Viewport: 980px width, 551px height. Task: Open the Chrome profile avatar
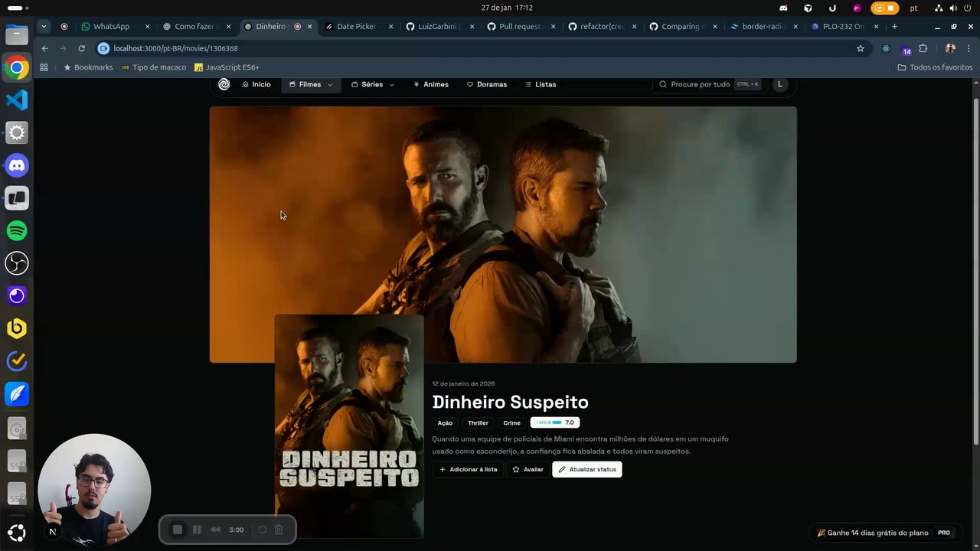[x=950, y=48]
